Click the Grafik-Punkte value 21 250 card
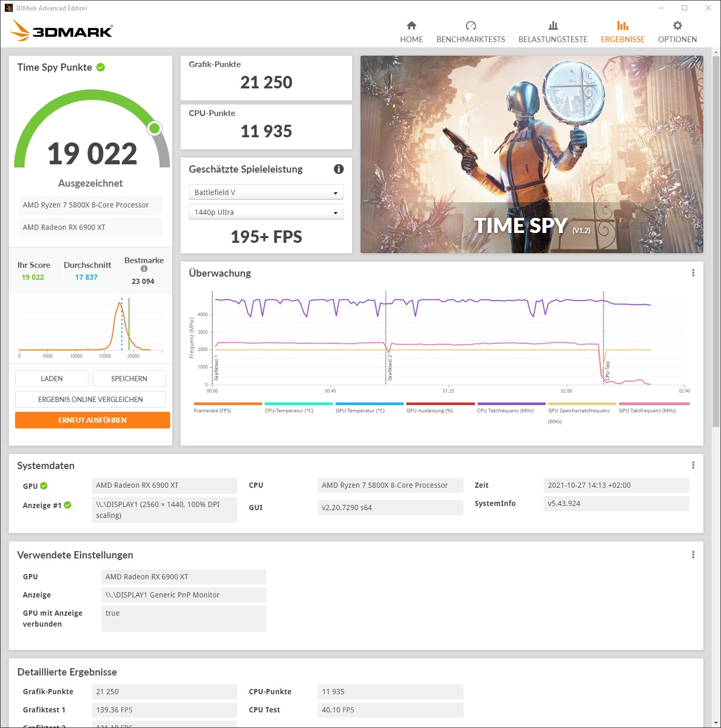The height and width of the screenshot is (728, 721). click(x=266, y=78)
